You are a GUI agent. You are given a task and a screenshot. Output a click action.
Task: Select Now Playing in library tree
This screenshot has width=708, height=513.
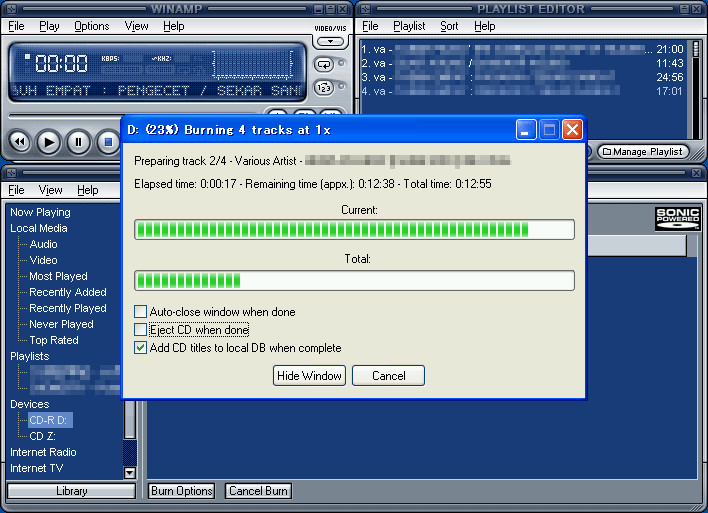point(40,212)
